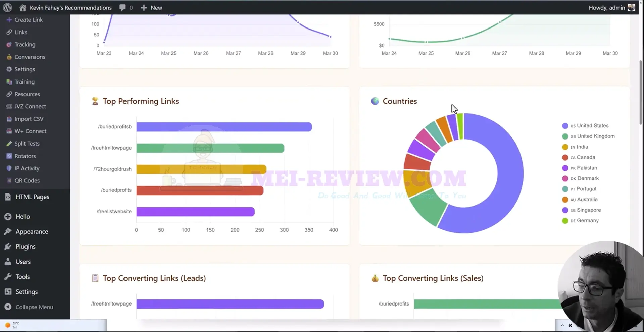Toggle Canada legend entry
Screen dimensions: 644x332
click(x=579, y=157)
